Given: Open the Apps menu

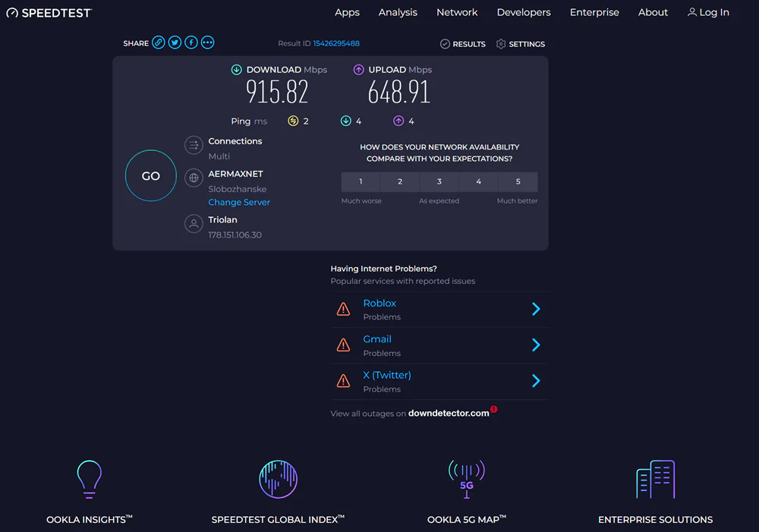Looking at the screenshot, I should (x=347, y=13).
